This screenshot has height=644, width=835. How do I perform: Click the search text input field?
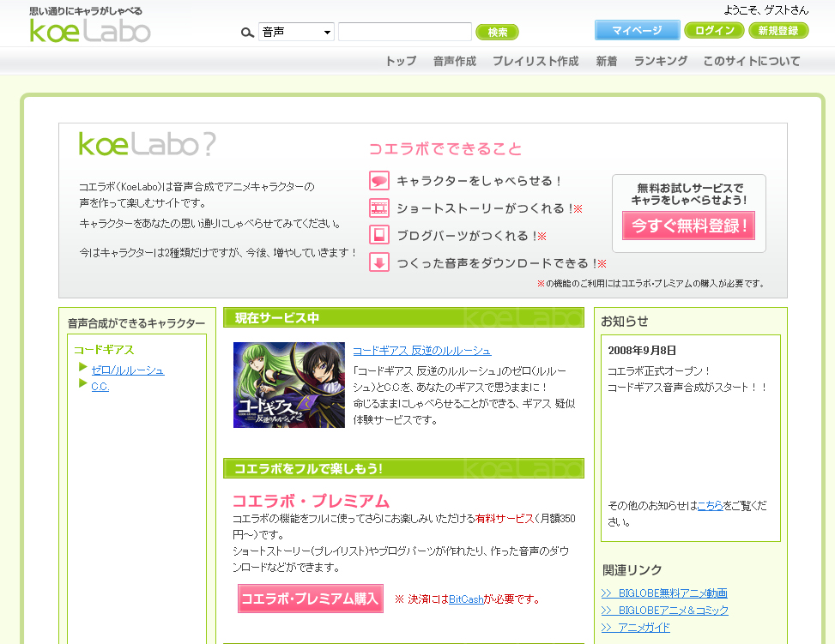(x=405, y=32)
